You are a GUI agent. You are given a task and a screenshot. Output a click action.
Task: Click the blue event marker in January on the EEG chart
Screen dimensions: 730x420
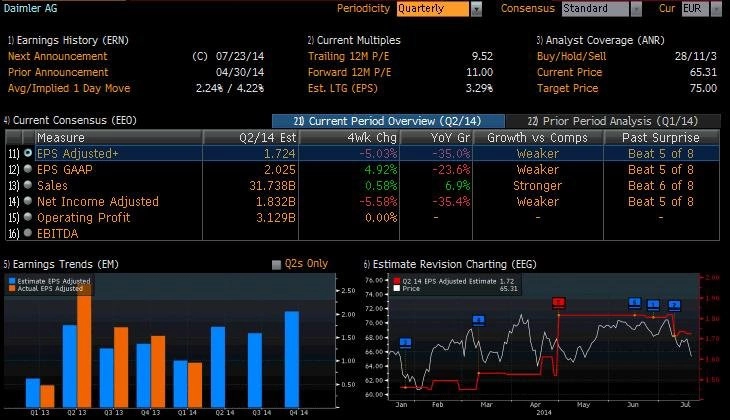[406, 343]
